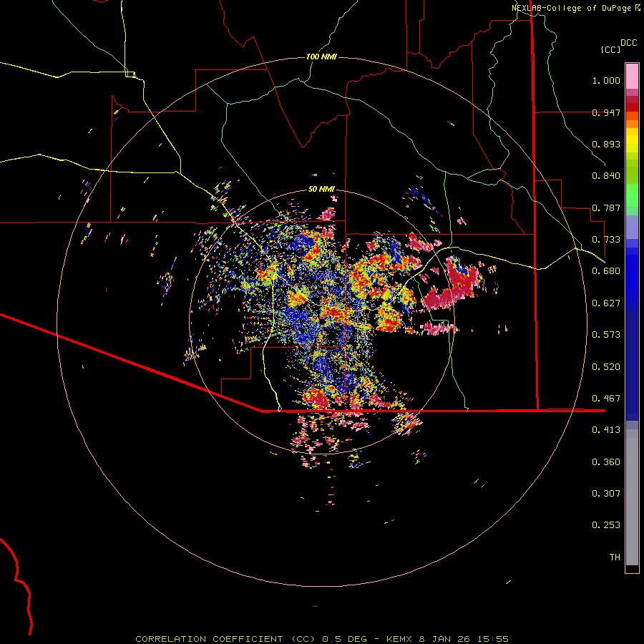This screenshot has height=644, width=644.
Task: Pick the gray color bar segment
Action: 632,497
